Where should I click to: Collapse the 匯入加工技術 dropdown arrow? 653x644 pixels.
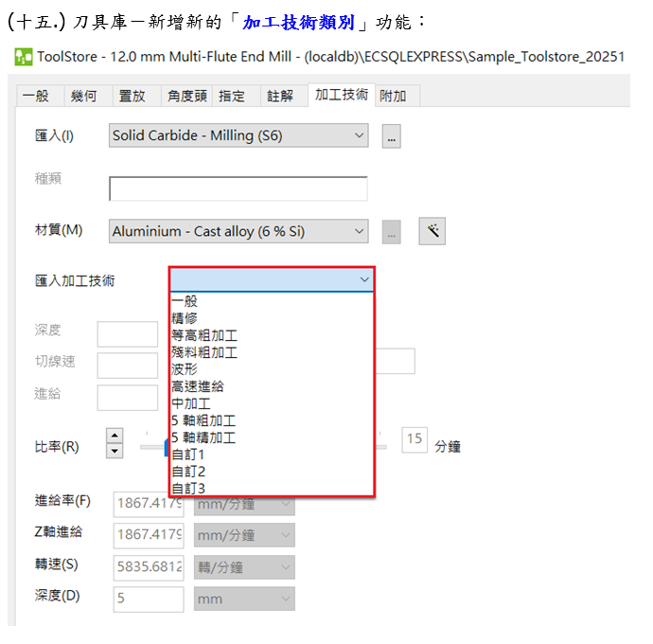pos(364,280)
